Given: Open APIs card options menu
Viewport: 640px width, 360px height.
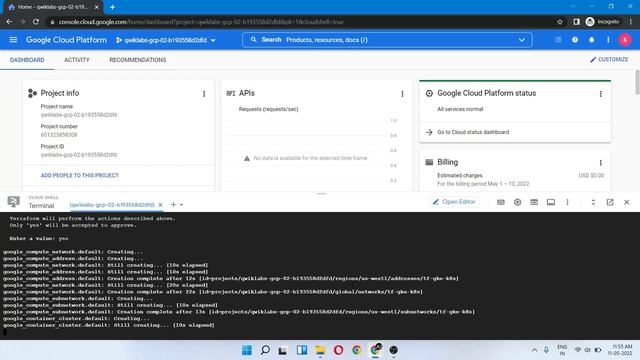Looking at the screenshot, I should pyautogui.click(x=402, y=94).
